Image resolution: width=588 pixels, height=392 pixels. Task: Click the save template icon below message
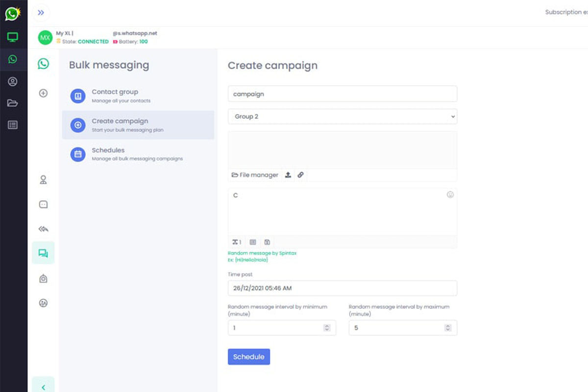[x=267, y=242]
